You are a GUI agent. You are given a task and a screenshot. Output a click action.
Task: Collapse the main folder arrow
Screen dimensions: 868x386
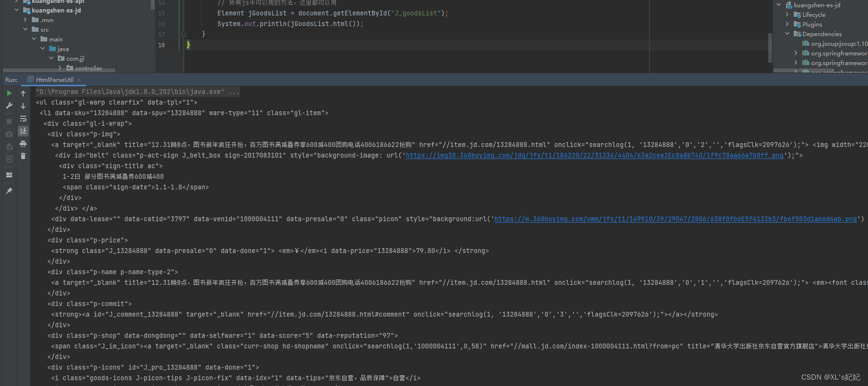point(34,39)
